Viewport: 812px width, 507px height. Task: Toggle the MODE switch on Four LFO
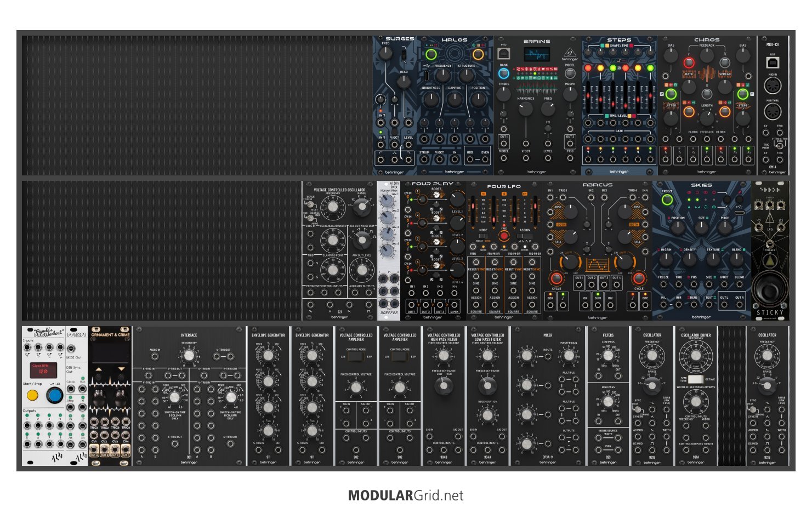(x=483, y=235)
